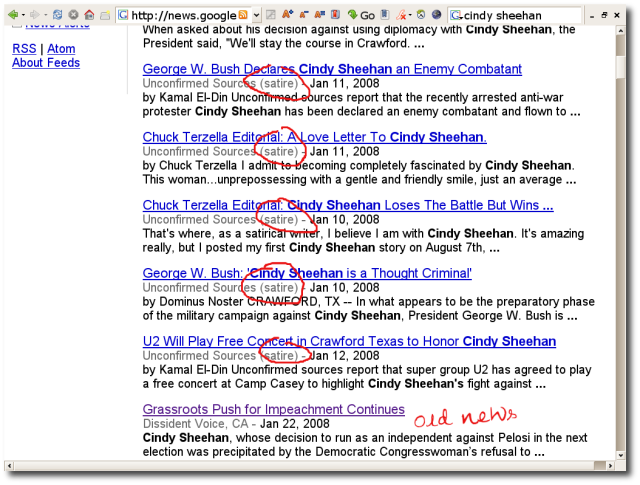Screen dimensions: 640x485
Task: Open the back button history dropdown
Action: click(23, 15)
